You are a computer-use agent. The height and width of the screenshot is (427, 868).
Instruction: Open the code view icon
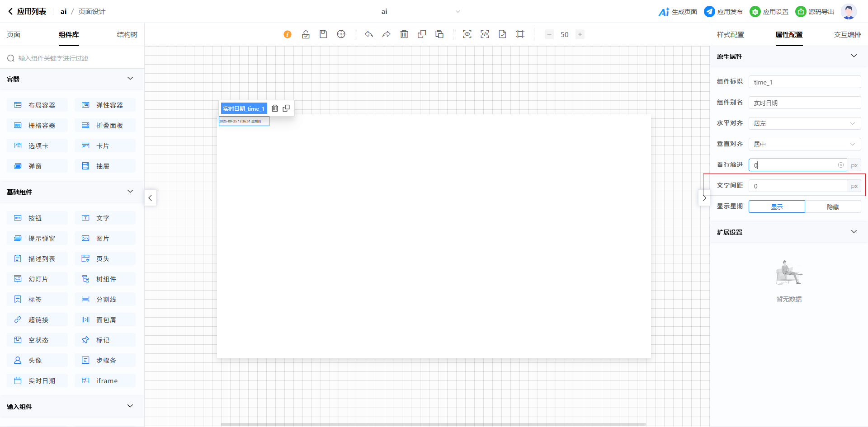485,34
